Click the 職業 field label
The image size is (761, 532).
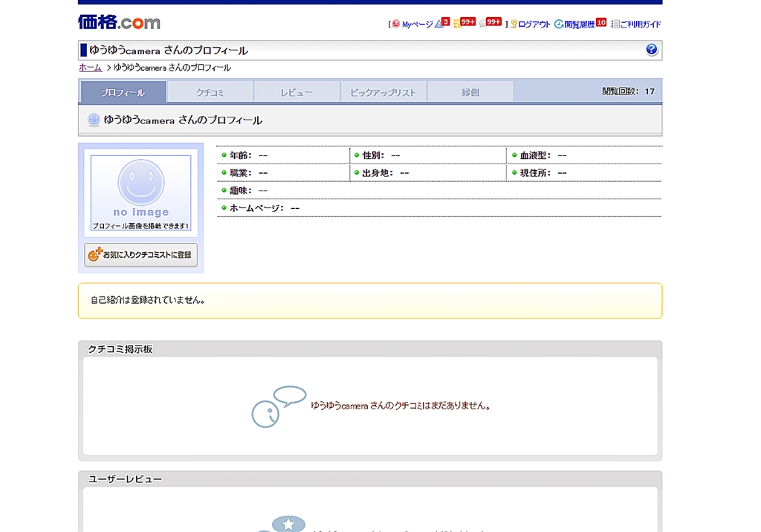(240, 173)
